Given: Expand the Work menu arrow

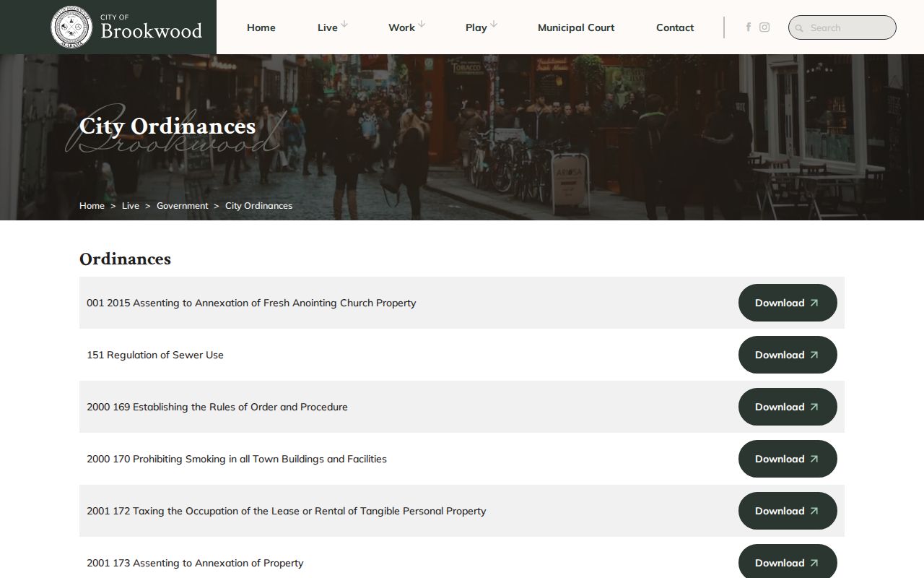Looking at the screenshot, I should (x=422, y=25).
